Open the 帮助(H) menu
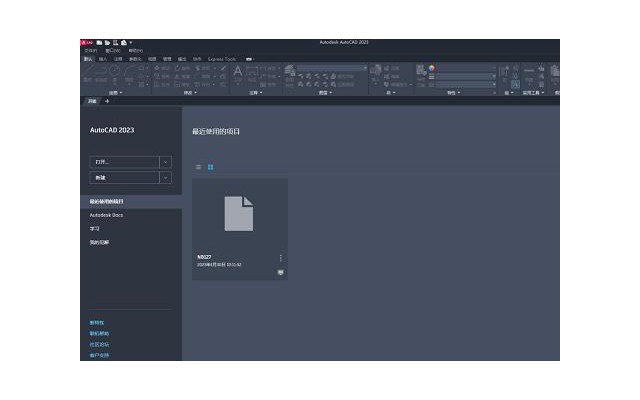The image size is (640, 400). click(136, 51)
